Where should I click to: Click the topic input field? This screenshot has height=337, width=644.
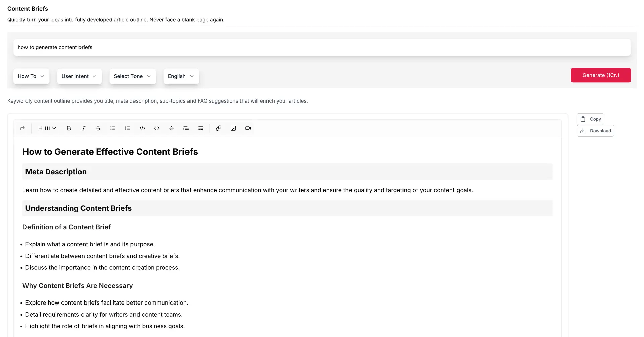322,47
